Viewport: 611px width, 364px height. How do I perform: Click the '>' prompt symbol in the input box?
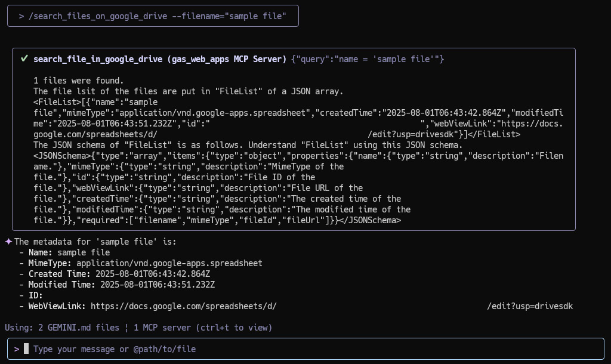tap(17, 349)
